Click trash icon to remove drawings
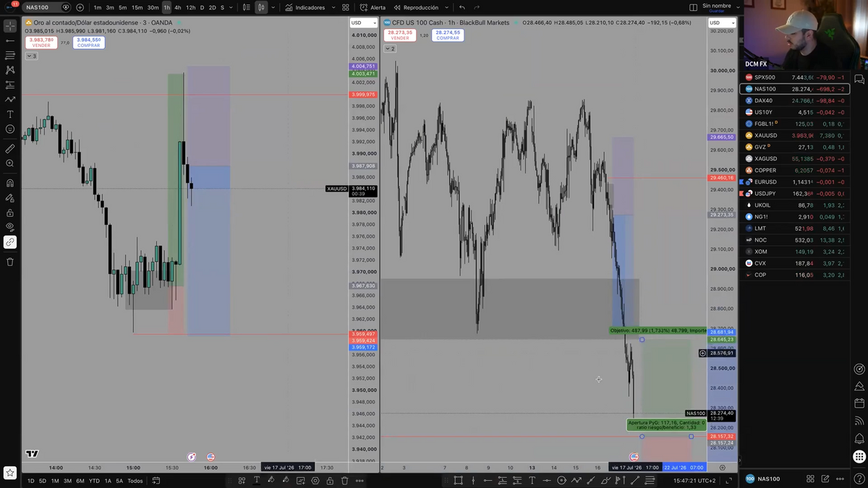 10,262
